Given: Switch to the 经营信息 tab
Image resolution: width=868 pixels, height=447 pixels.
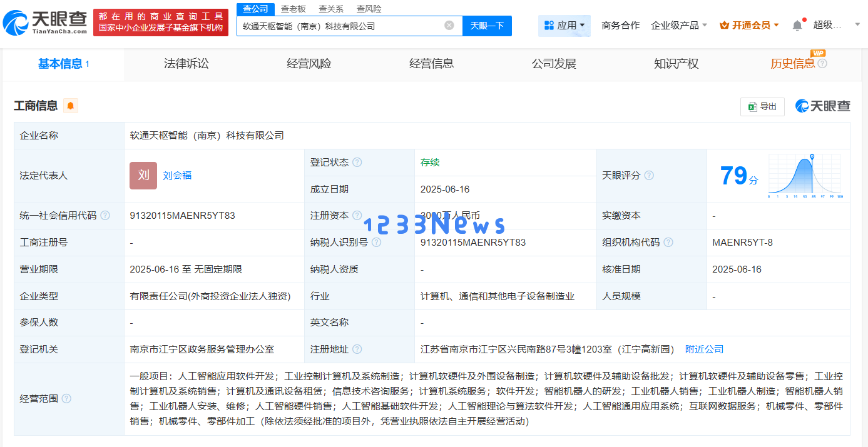Looking at the screenshot, I should tap(431, 64).
